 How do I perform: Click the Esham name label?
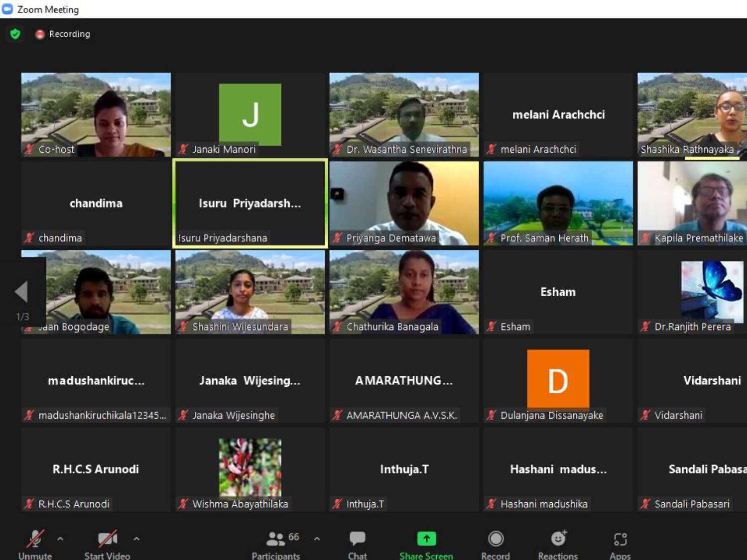click(x=515, y=327)
